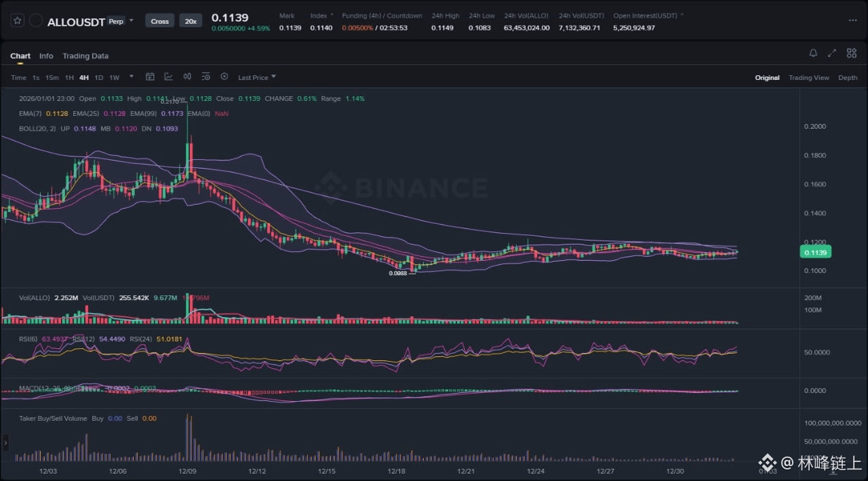Screen dimensions: 868x481
Task: Adjust leverage via the 20x button
Action: (191, 21)
